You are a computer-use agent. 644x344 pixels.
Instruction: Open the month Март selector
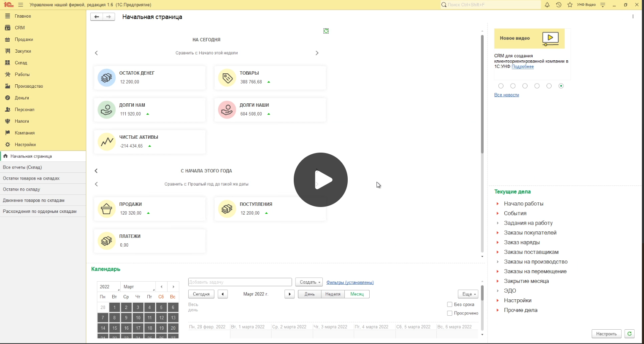[x=138, y=287]
